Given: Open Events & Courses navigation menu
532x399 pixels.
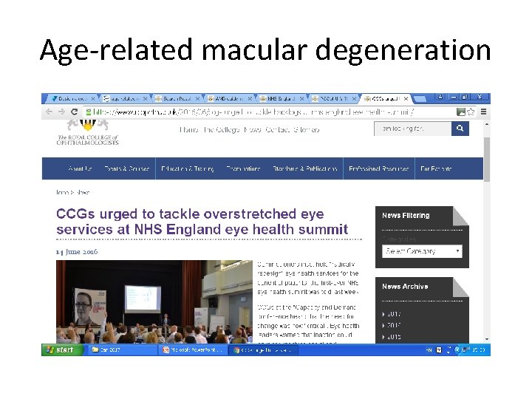Looking at the screenshot, I should (127, 168).
